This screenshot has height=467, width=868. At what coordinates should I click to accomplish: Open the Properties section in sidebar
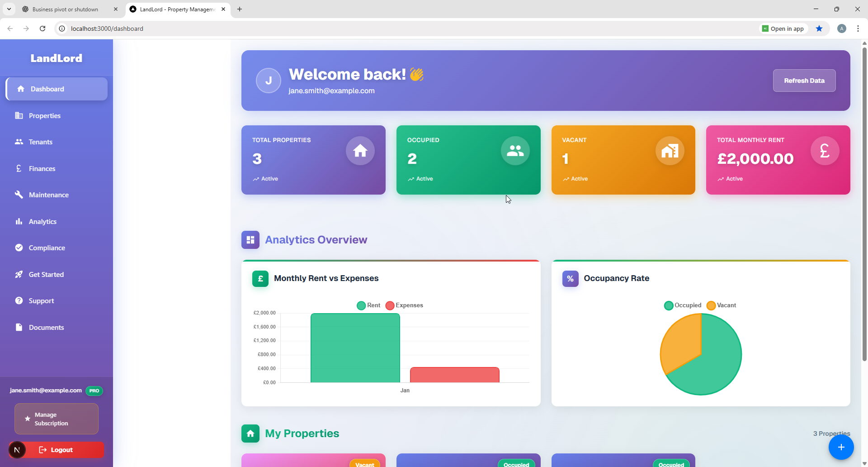click(44, 115)
